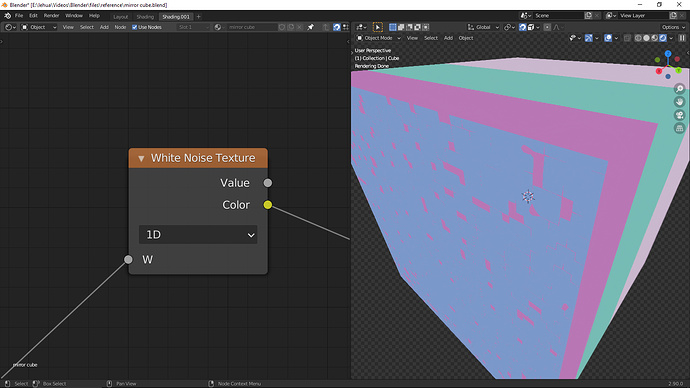690x388 pixels.
Task: Open the 1D dimensions dropdown
Action: [198, 234]
